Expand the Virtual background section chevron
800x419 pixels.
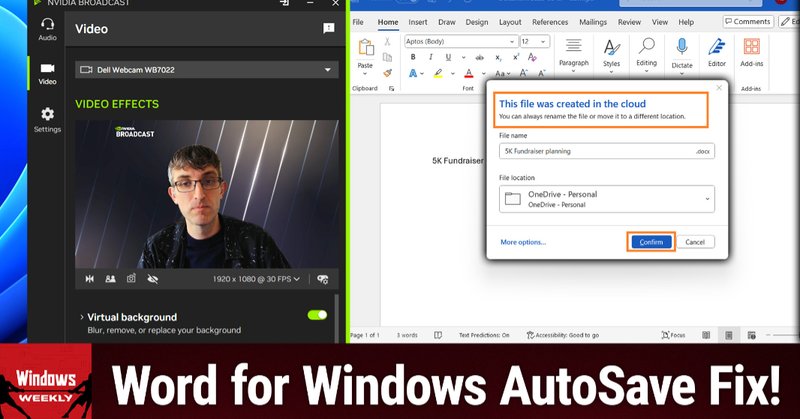(x=82, y=317)
